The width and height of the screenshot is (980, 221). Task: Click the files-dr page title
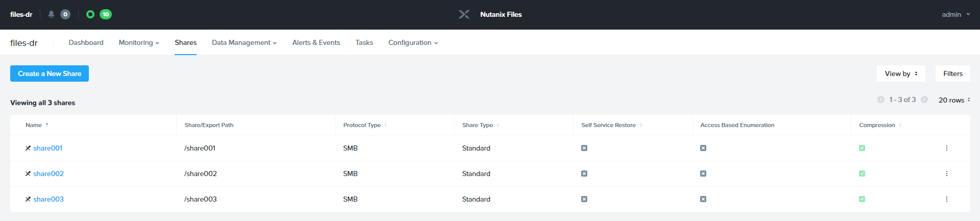coord(24,43)
